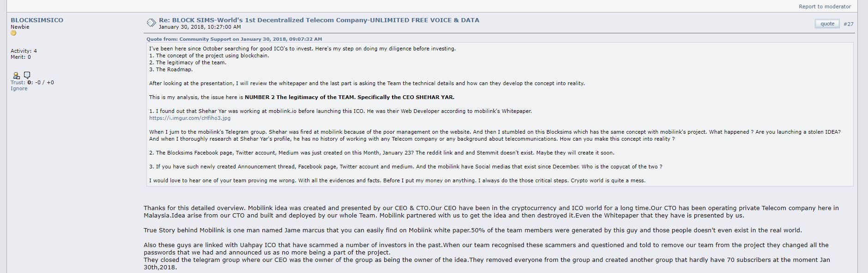Click the bold NUMBER 2 legitimacy sentence
The image size is (868, 273).
coord(349,97)
